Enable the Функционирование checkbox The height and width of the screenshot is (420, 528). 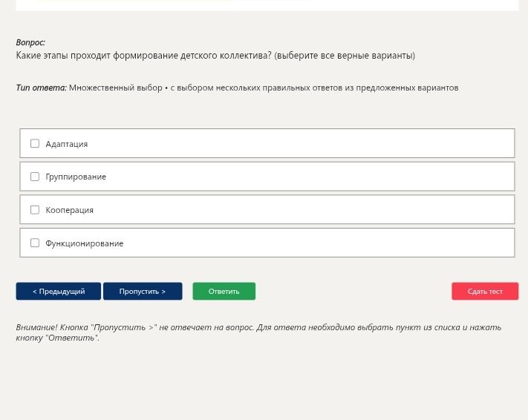pyautogui.click(x=35, y=243)
